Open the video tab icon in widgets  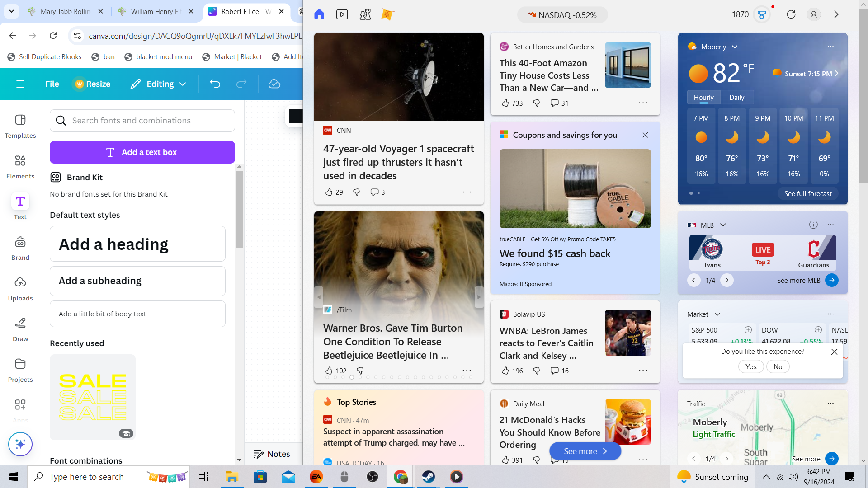pos(342,14)
